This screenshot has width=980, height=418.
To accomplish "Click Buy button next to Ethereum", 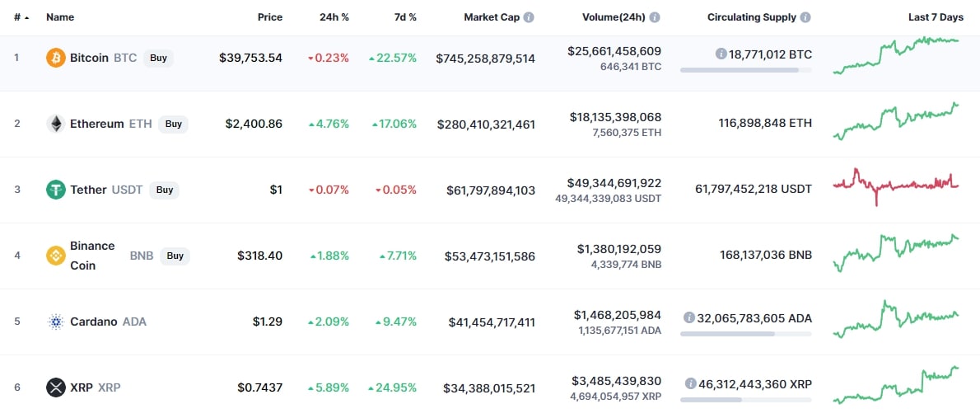I will pyautogui.click(x=174, y=124).
